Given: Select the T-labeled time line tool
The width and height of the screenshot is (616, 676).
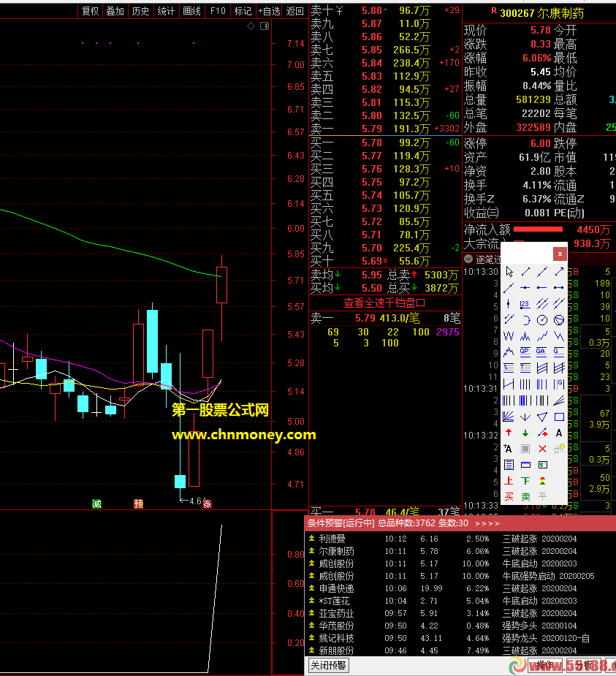Looking at the screenshot, I should pyautogui.click(x=525, y=368).
